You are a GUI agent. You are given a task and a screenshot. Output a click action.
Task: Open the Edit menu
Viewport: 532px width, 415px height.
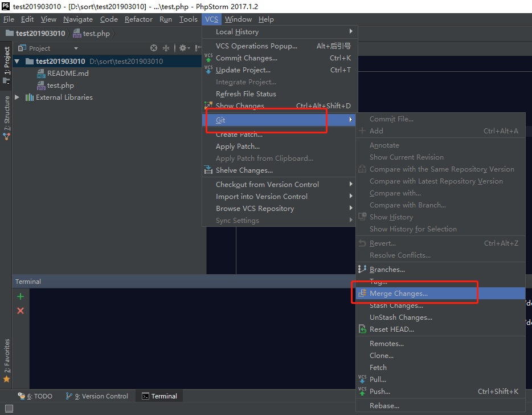(27, 19)
